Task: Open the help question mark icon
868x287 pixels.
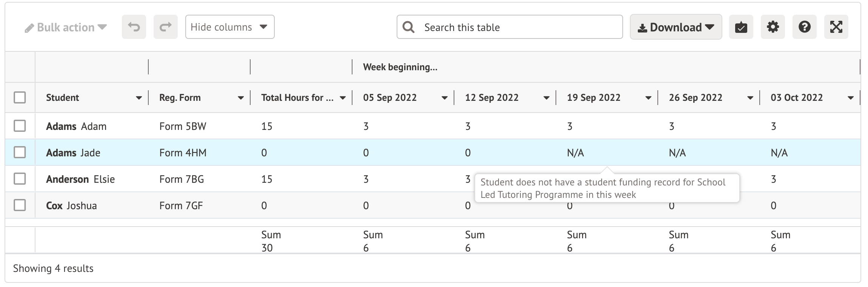Action: pos(804,27)
